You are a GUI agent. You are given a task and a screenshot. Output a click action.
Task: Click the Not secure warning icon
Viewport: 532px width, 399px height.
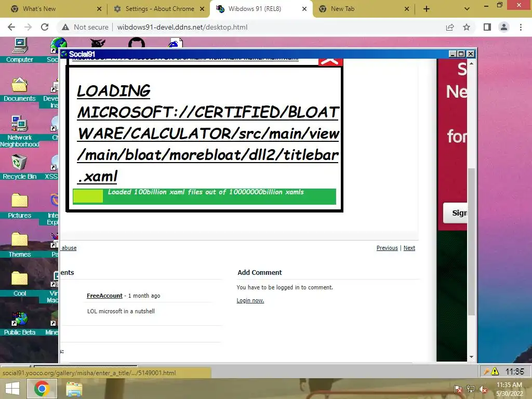tap(65, 27)
